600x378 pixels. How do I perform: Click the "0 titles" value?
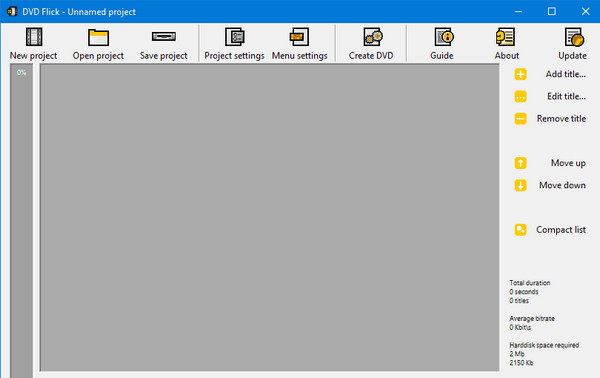coord(519,301)
